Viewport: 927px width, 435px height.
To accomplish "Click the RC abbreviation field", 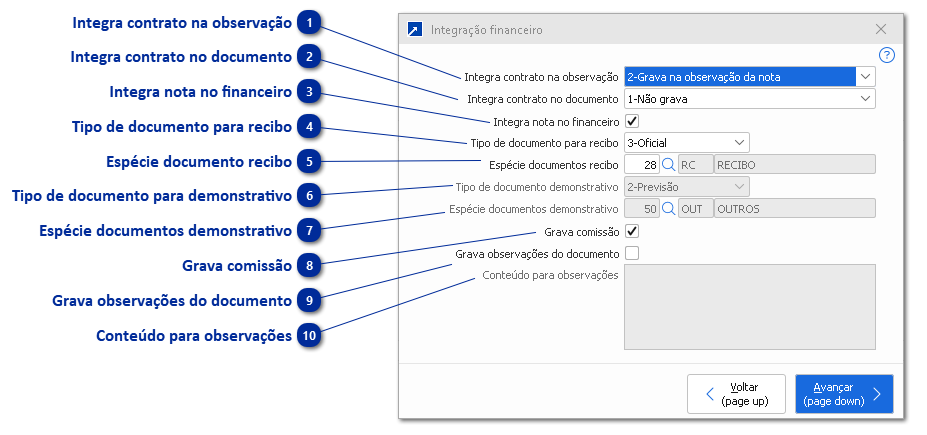I will click(x=695, y=164).
